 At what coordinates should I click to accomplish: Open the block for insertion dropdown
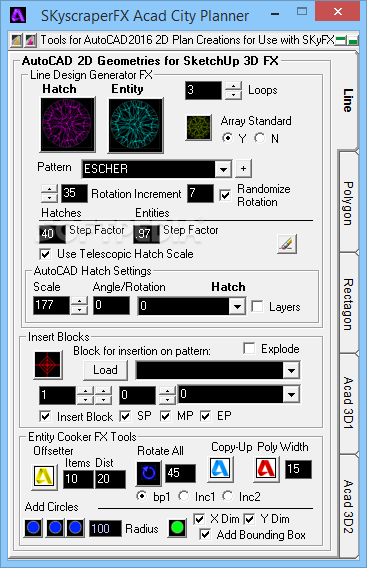pyautogui.click(x=291, y=370)
